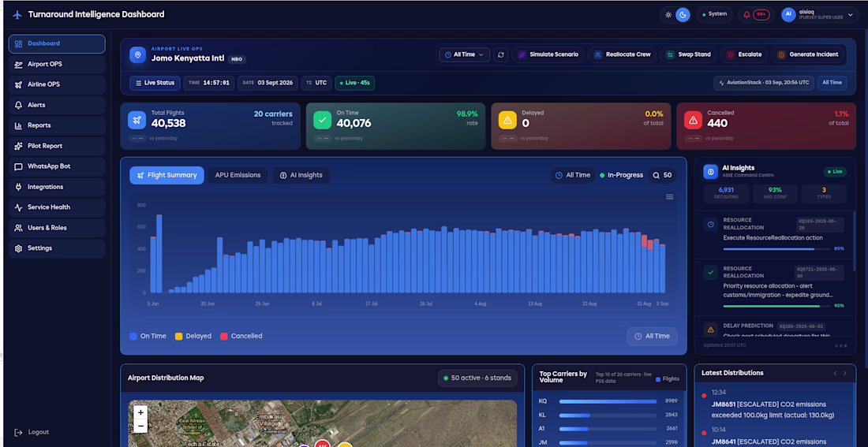The width and height of the screenshot is (868, 447).
Task: Click the Generate Incident button
Action: pos(809,54)
